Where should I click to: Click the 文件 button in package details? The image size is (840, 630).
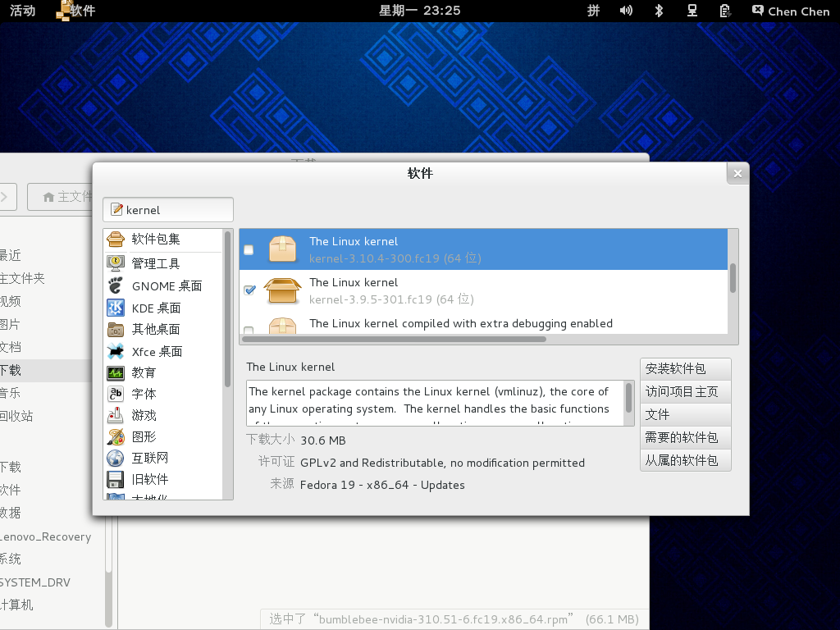click(685, 414)
